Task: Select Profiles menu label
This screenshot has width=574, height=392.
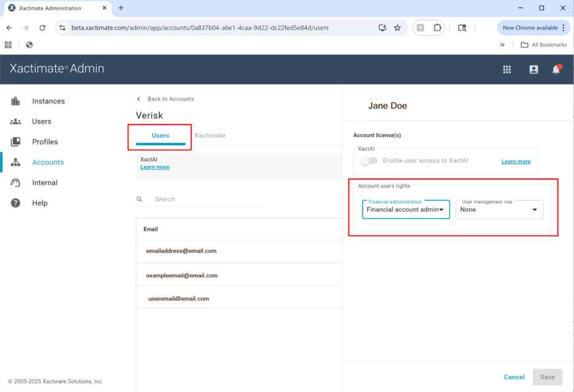Action: (x=45, y=142)
